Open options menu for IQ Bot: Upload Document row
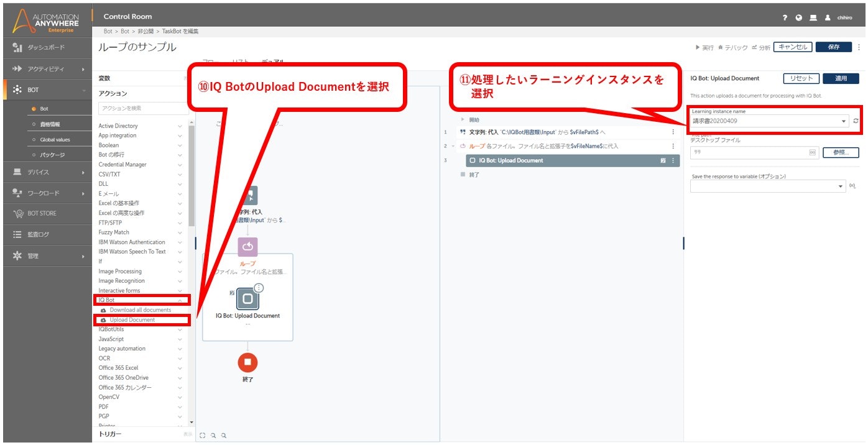 pyautogui.click(x=673, y=160)
